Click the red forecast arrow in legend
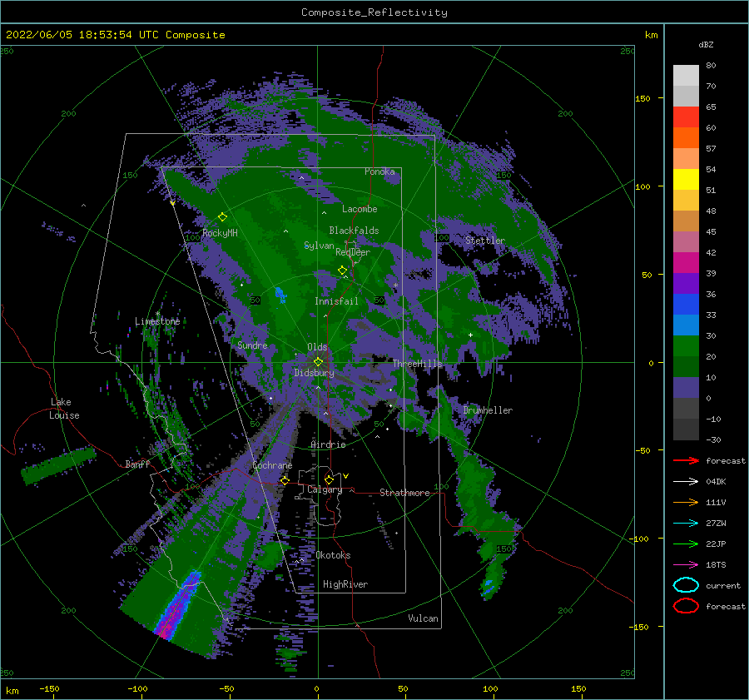 click(x=686, y=460)
